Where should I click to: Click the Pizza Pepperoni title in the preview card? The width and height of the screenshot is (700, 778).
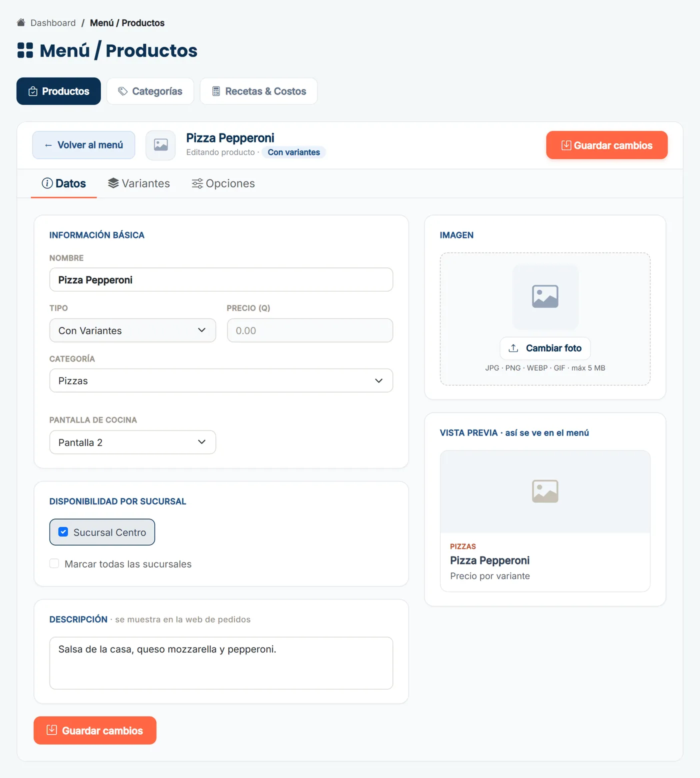pyautogui.click(x=489, y=560)
